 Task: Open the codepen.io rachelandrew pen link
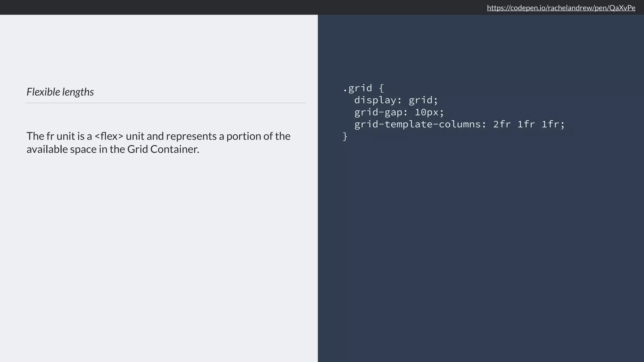(561, 8)
